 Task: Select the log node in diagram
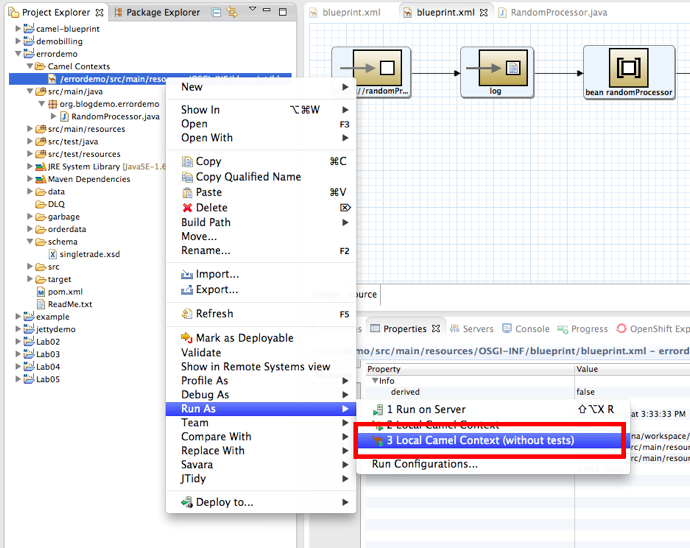[x=497, y=73]
